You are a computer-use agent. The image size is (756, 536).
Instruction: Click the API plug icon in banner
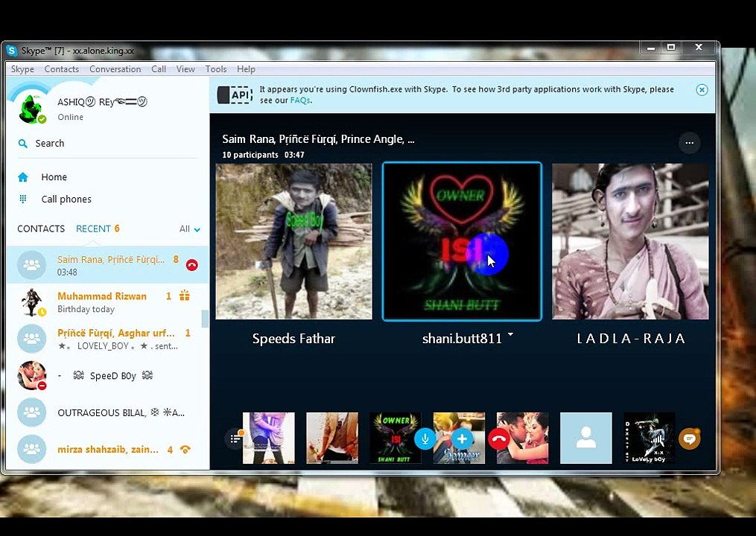click(x=235, y=95)
